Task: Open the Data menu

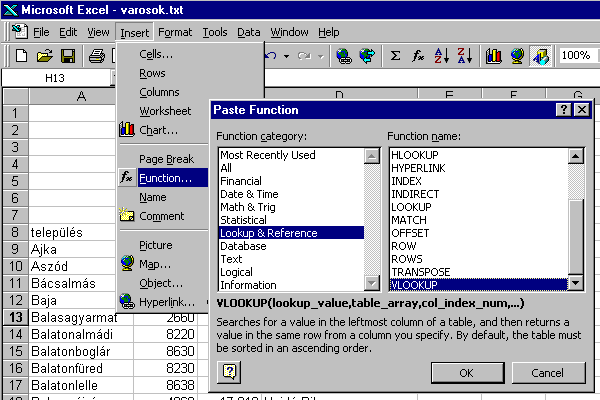Action: 248,32
